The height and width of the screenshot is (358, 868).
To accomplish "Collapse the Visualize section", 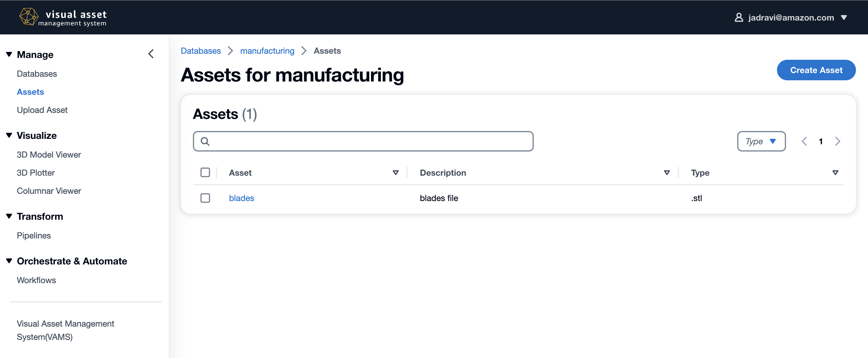I will 9,135.
